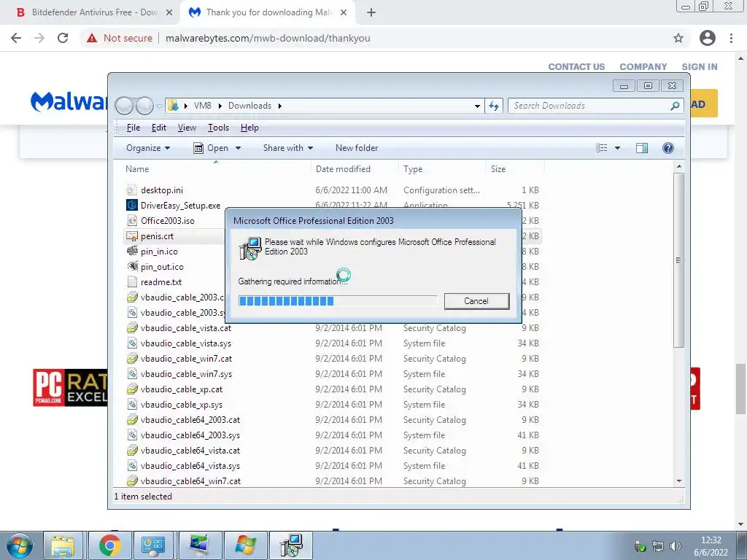Open the View menu in Explorer

[x=187, y=128]
